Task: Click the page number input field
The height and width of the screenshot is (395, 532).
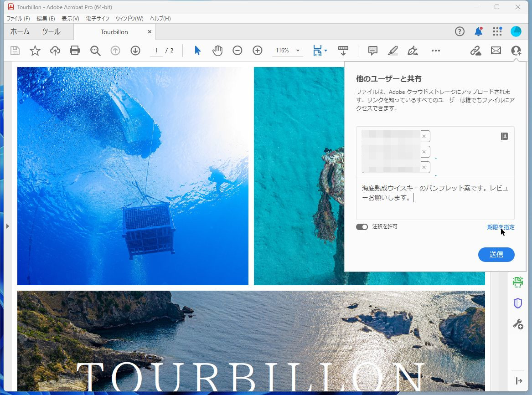Action: click(156, 51)
